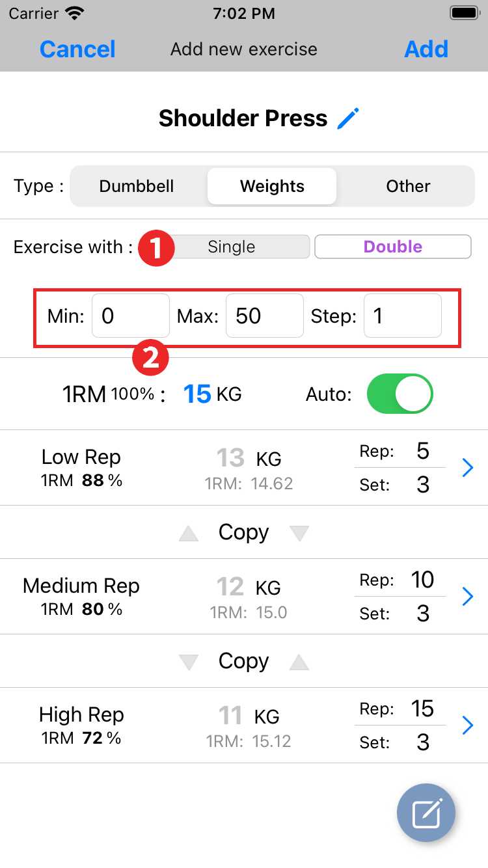Tap down triangle left of second Copy
Image resolution: width=488 pixels, height=868 pixels.
189,662
